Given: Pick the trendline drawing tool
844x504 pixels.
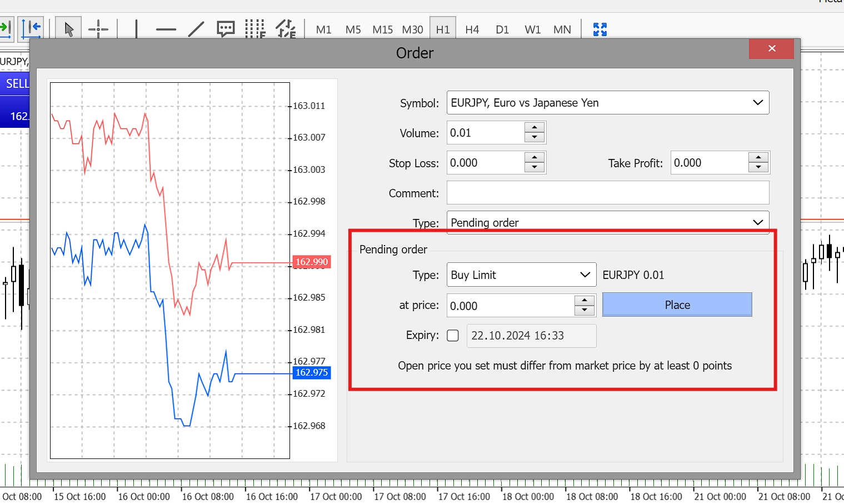Looking at the screenshot, I should point(196,29).
